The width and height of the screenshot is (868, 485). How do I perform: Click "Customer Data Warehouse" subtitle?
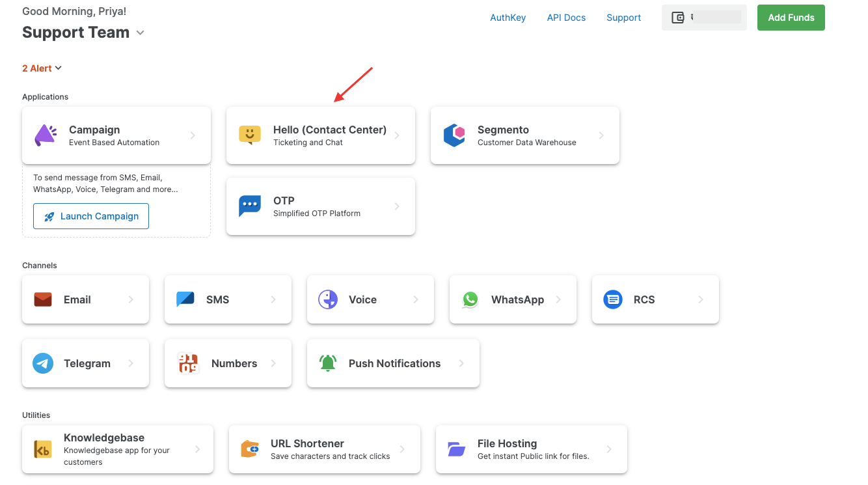526,143
